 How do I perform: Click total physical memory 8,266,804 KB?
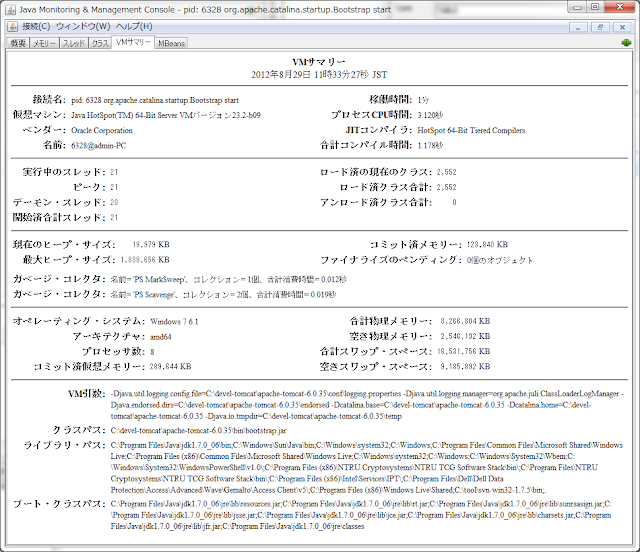(x=465, y=321)
